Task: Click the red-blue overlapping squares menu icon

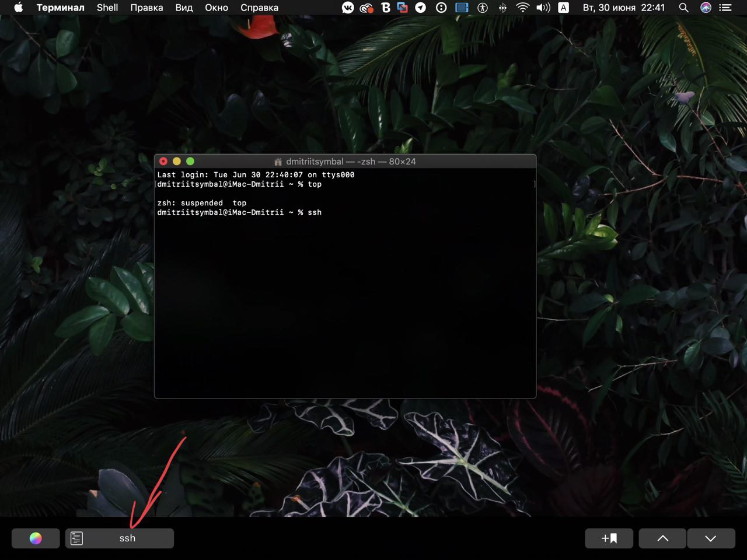Action: tap(402, 8)
